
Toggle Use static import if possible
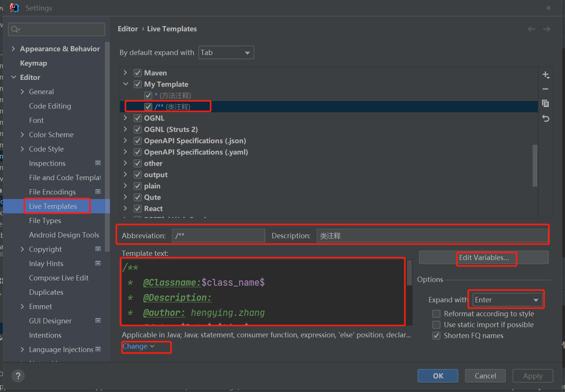[436, 325]
